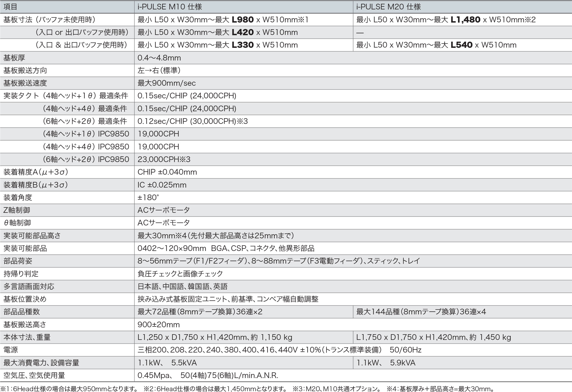The image size is (572, 392).
Task: Select the '23,000CPH※3' value
Action: (164, 159)
